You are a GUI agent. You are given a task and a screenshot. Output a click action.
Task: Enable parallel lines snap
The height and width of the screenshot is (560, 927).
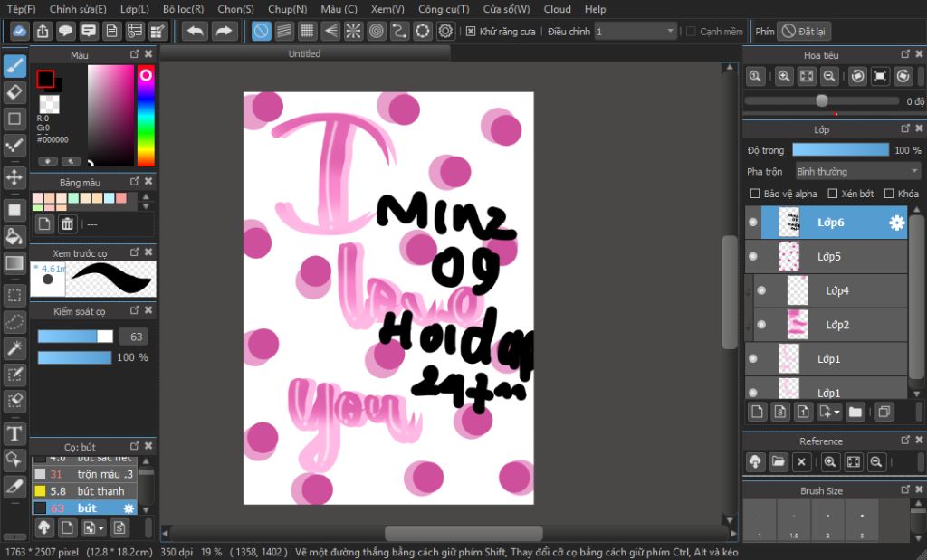[x=284, y=32]
